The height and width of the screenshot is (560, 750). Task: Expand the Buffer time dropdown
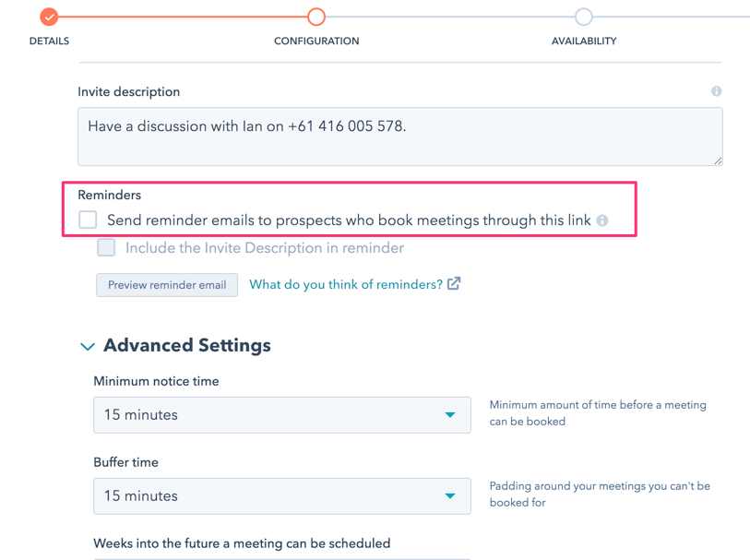[281, 496]
